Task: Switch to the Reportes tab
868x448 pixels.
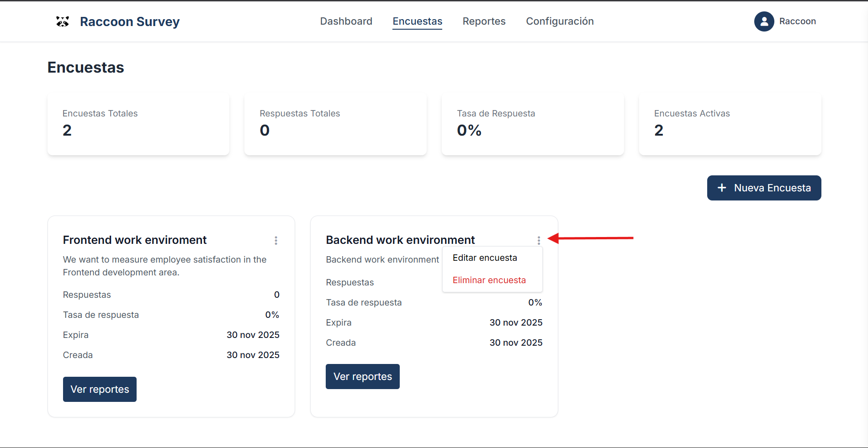Action: (x=484, y=21)
